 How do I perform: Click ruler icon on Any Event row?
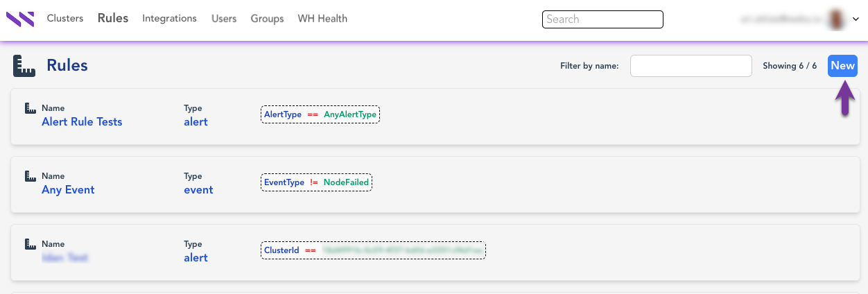(x=31, y=176)
